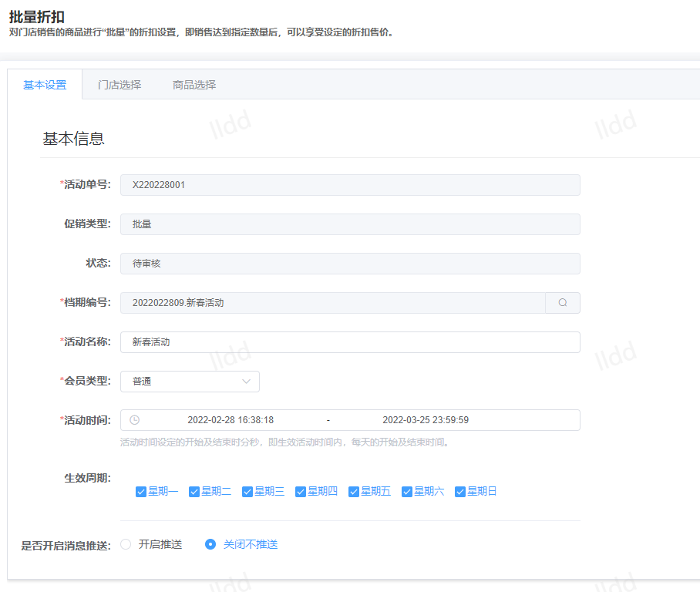700x592 pixels.
Task: Uncheck the 星期六 checkbox
Action: [407, 492]
